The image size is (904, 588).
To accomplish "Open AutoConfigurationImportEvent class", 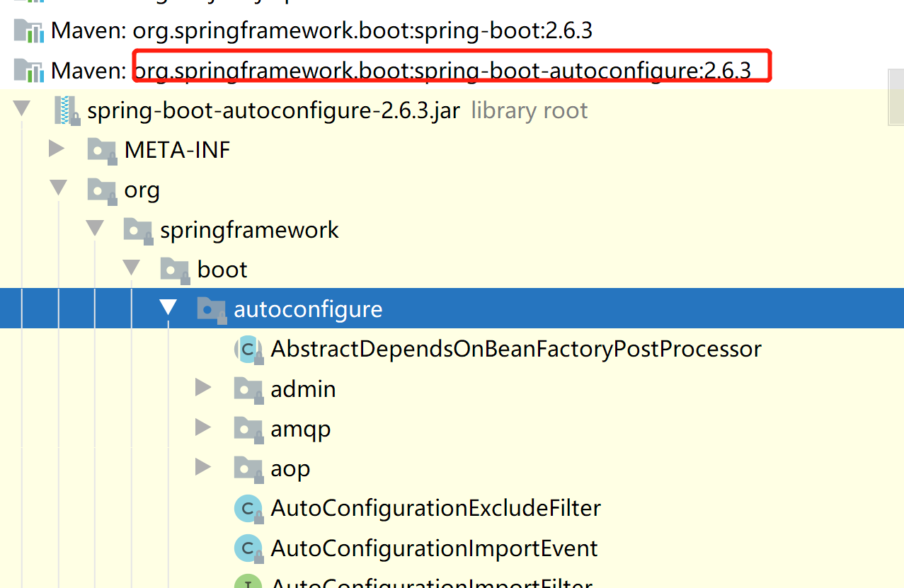I will pyautogui.click(x=435, y=548).
